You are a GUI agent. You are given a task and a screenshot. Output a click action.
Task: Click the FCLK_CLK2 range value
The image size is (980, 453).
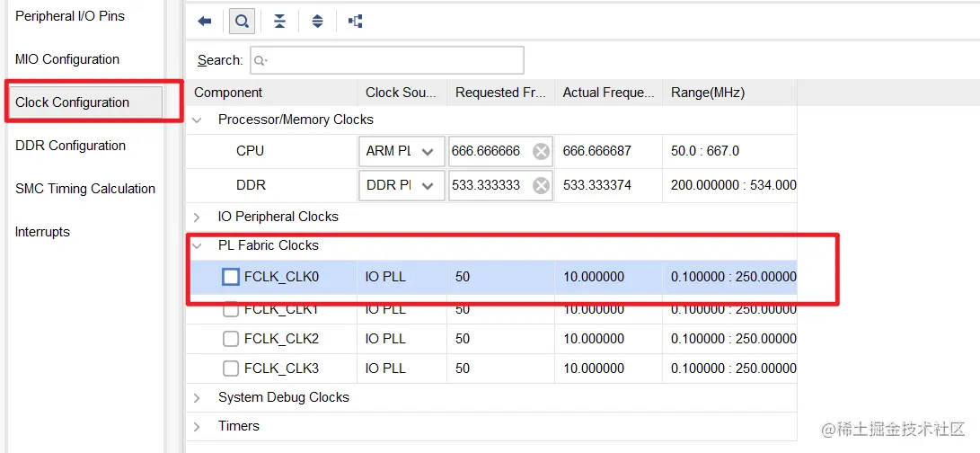pos(734,339)
